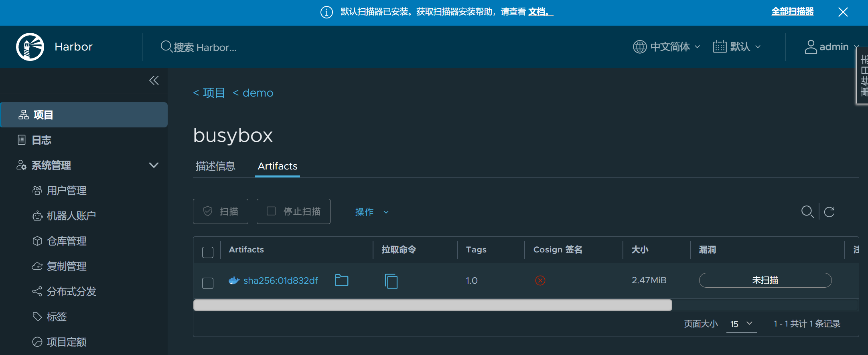Click the horizontal table scrollbar
Viewport: 868px width, 355px height.
pyautogui.click(x=432, y=305)
